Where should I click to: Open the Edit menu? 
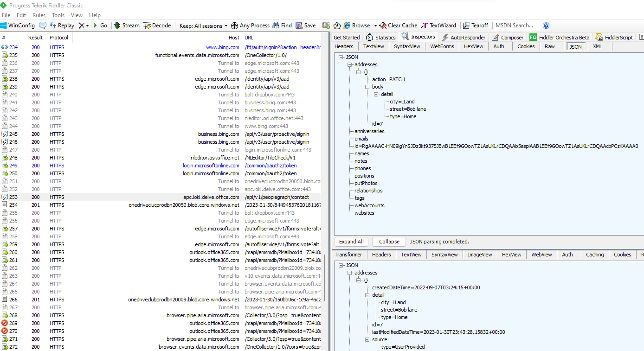(x=21, y=15)
